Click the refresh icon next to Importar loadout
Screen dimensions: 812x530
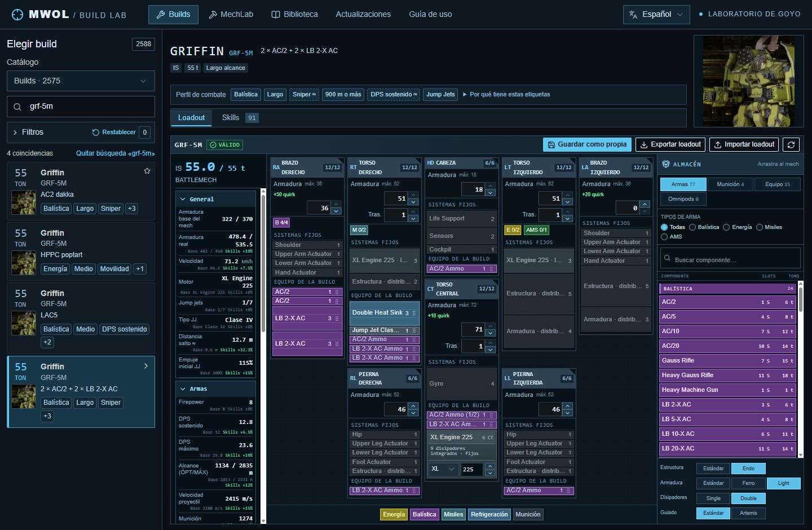pos(791,144)
